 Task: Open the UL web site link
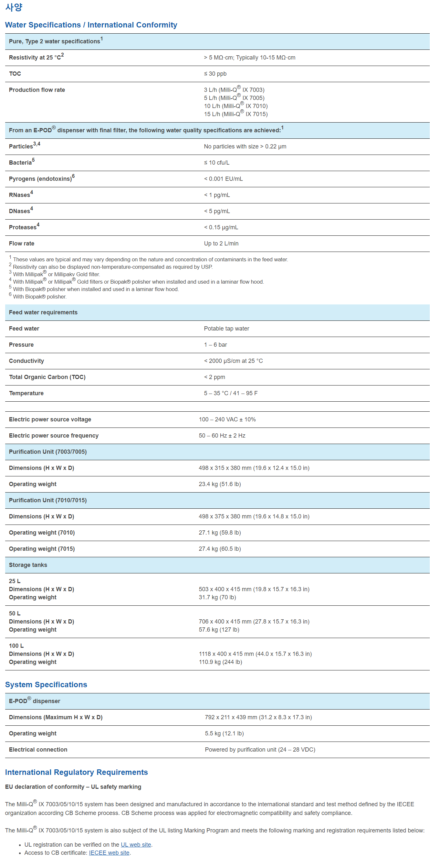tap(136, 844)
